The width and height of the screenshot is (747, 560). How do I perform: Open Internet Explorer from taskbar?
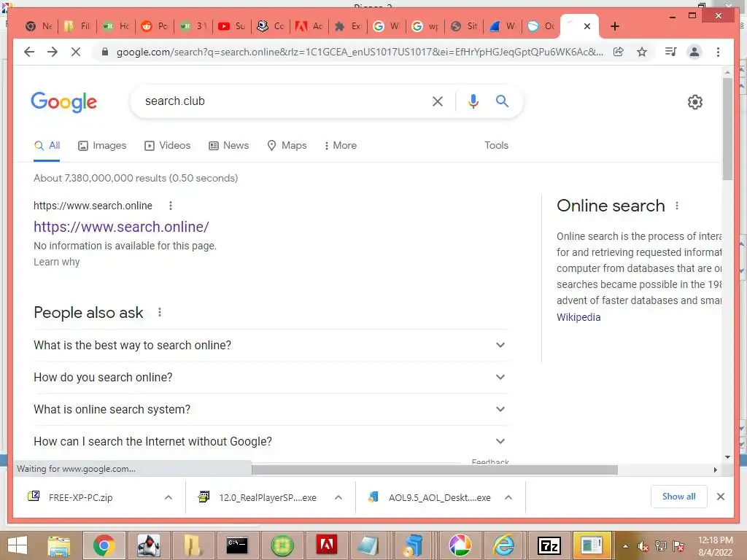coord(504,545)
